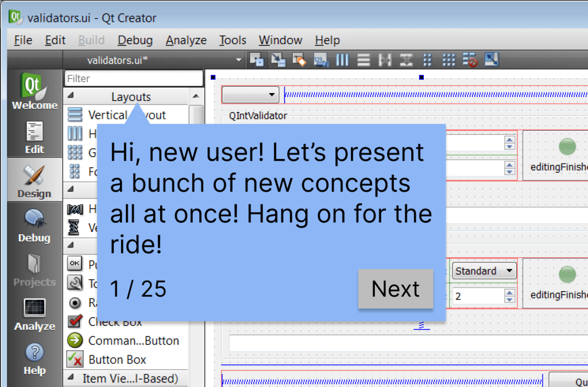Open the Analyze mode

[x=34, y=314]
